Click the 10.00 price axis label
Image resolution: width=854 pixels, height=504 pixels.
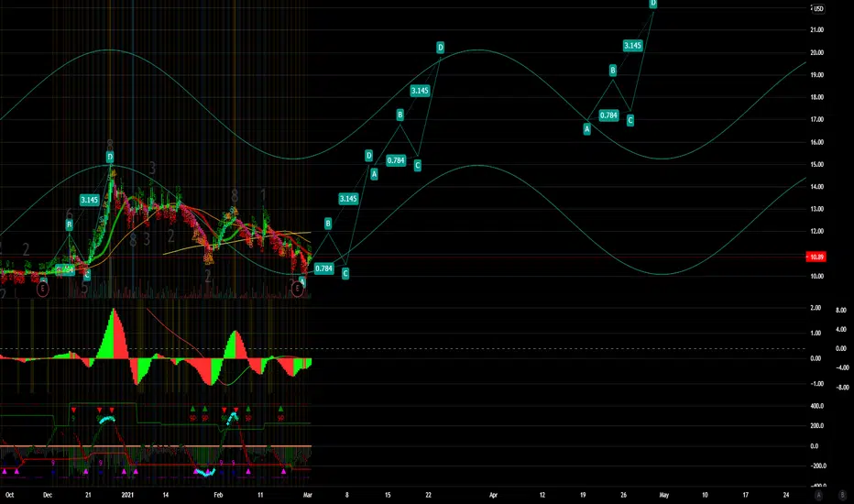[x=817, y=276]
